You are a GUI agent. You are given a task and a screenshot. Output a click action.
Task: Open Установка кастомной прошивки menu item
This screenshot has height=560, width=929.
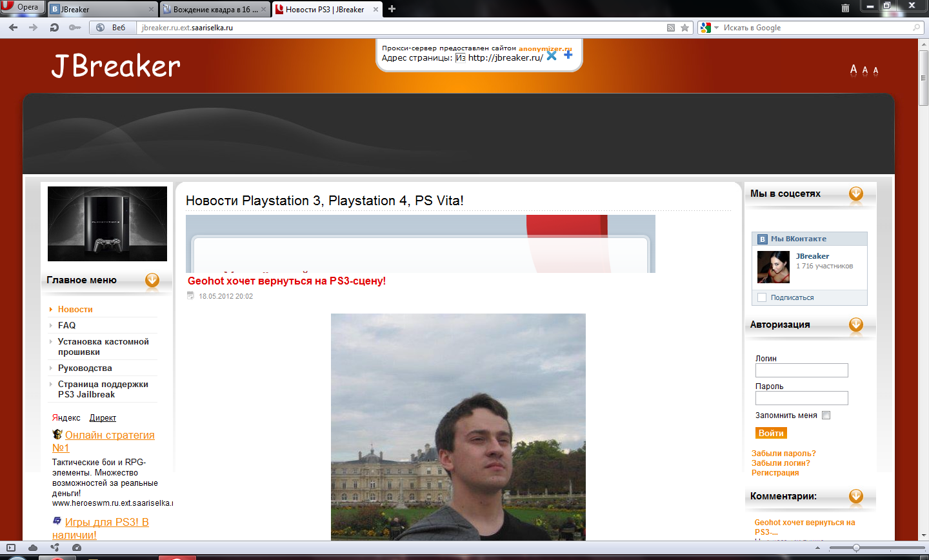[x=103, y=347]
